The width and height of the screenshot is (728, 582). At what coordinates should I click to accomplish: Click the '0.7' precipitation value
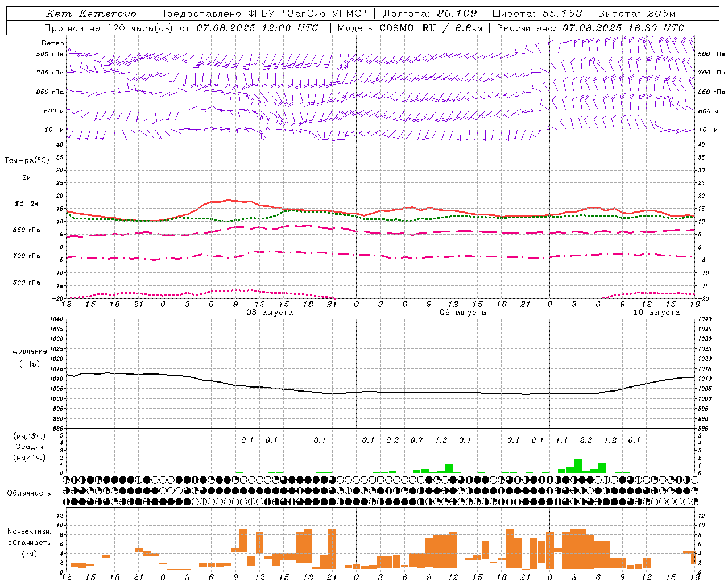tap(417, 440)
